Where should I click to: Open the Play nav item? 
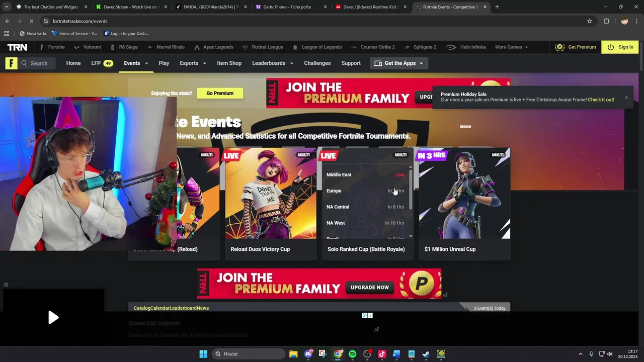pyautogui.click(x=164, y=63)
